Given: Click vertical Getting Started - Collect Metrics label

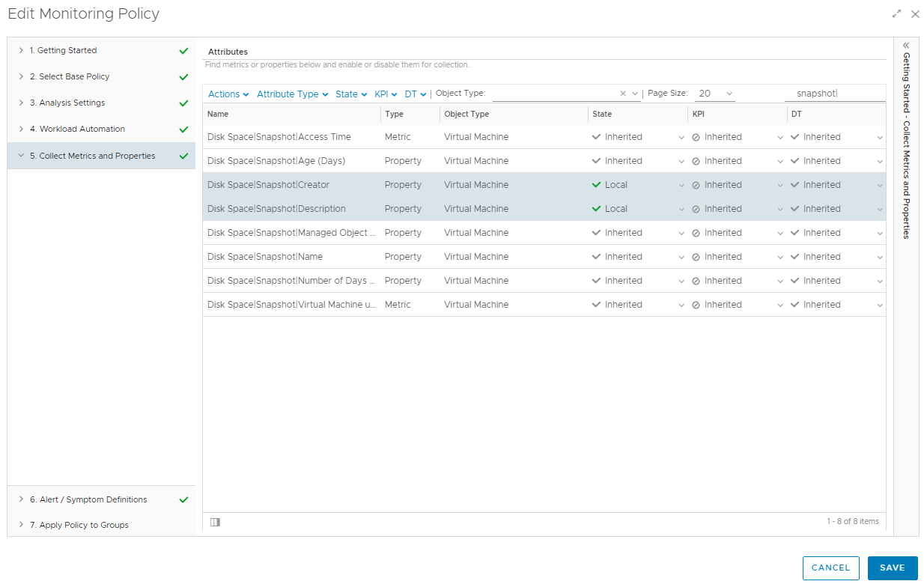Looking at the screenshot, I should coord(906,145).
